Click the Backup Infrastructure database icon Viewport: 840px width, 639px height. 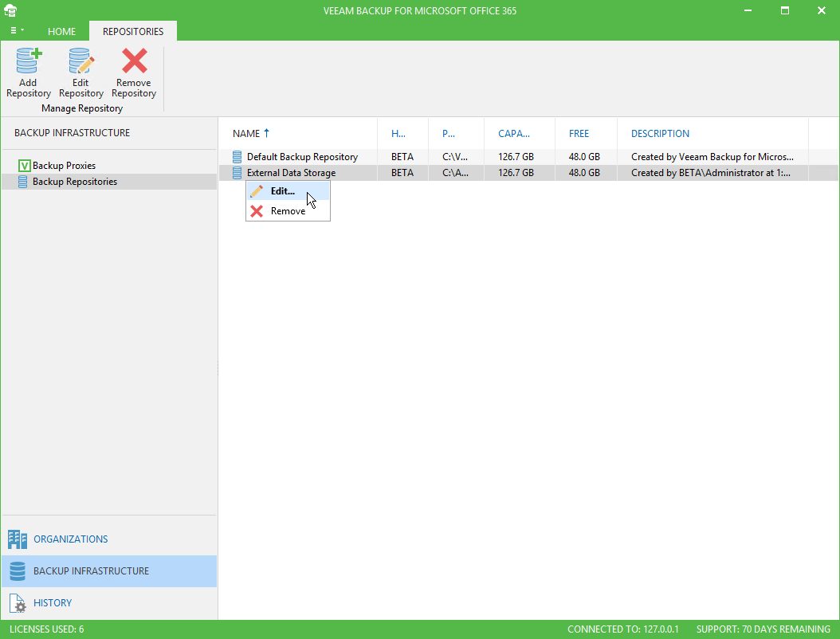[18, 571]
